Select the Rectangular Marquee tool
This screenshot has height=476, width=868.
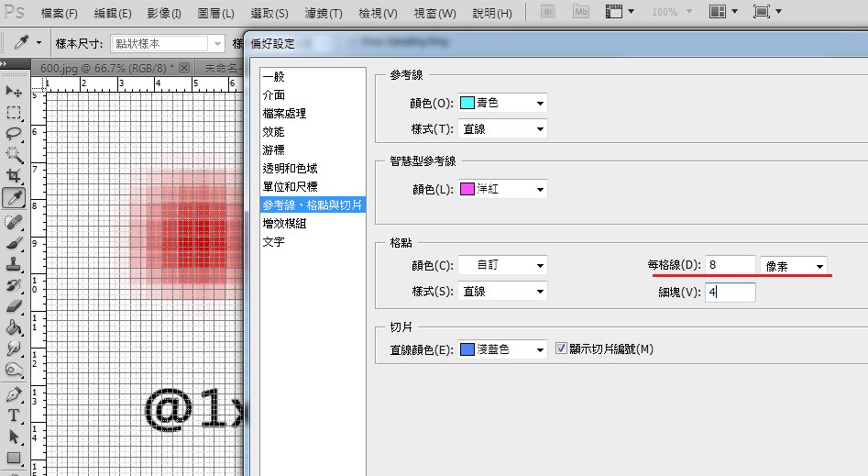[14, 113]
